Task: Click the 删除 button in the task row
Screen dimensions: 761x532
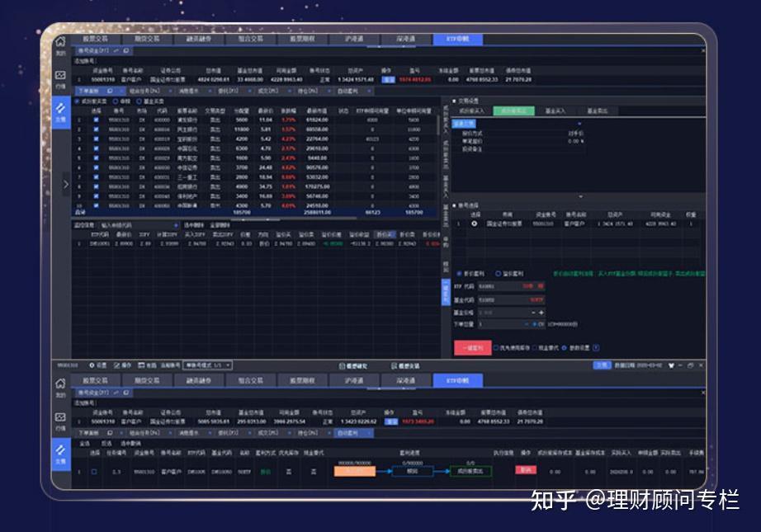Action: [x=525, y=469]
